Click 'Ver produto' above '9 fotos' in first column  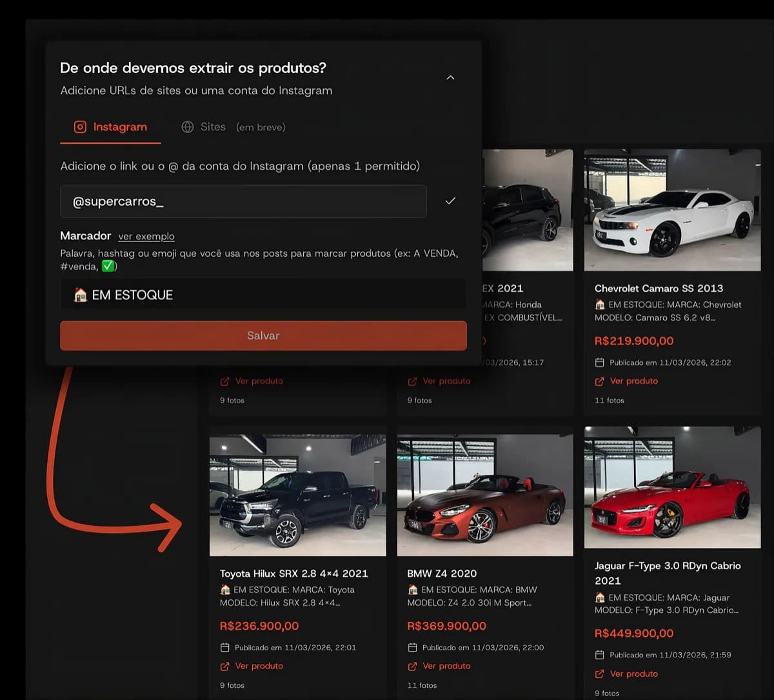pyautogui.click(x=259, y=381)
